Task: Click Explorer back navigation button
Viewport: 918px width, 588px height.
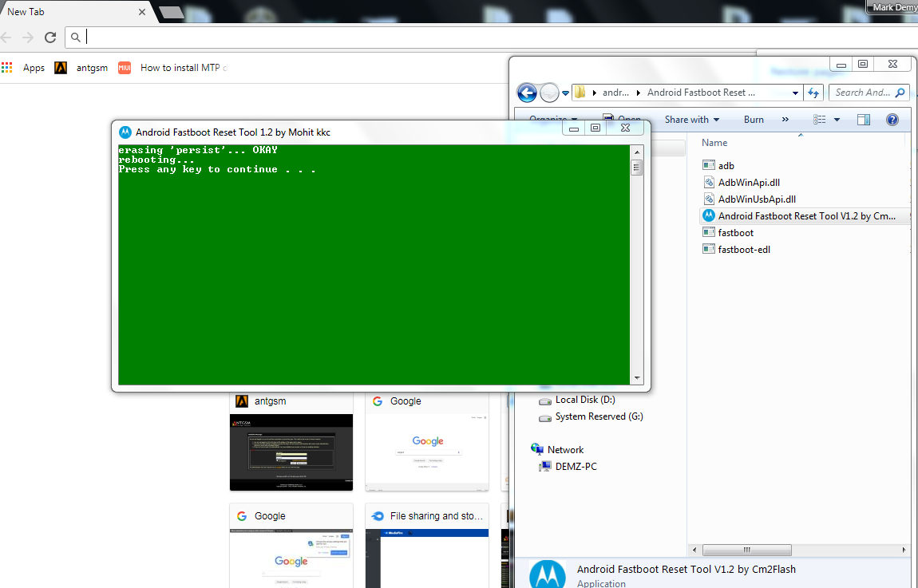Action: (527, 93)
